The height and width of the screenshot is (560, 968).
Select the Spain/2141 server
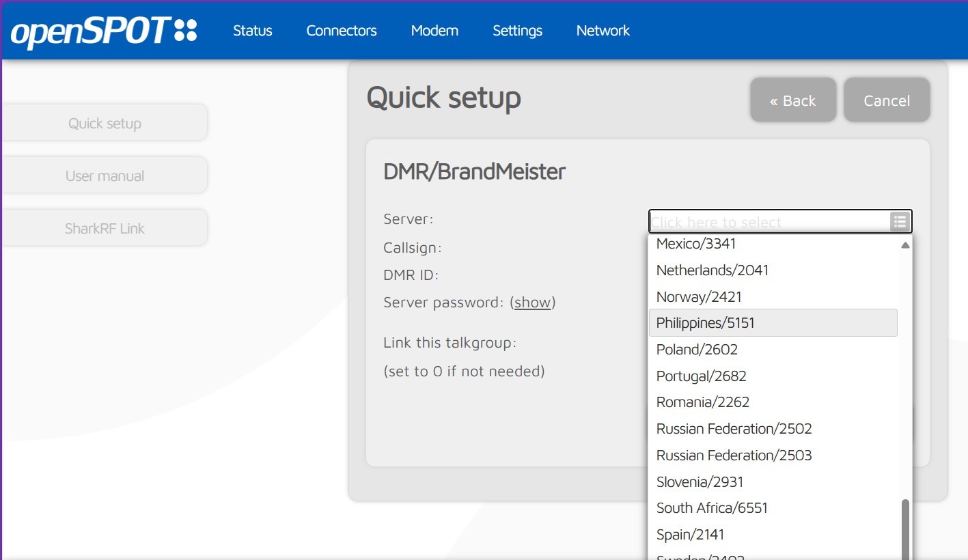click(x=690, y=535)
